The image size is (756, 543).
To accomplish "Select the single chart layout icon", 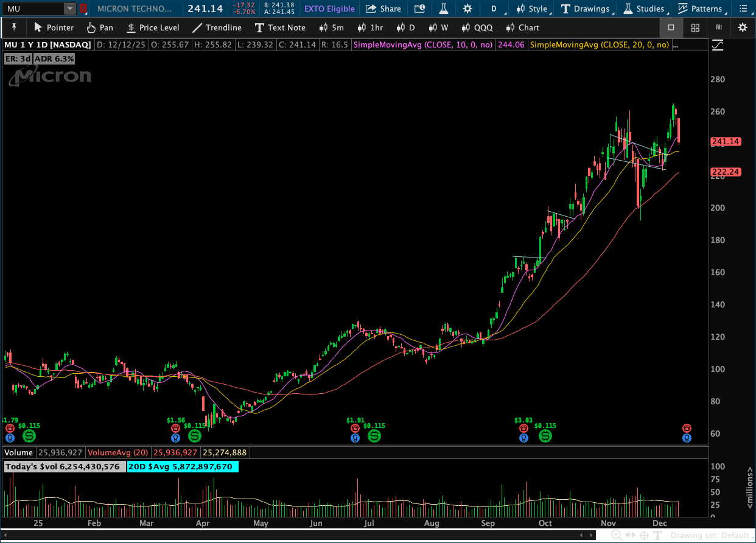I will coord(671,27).
